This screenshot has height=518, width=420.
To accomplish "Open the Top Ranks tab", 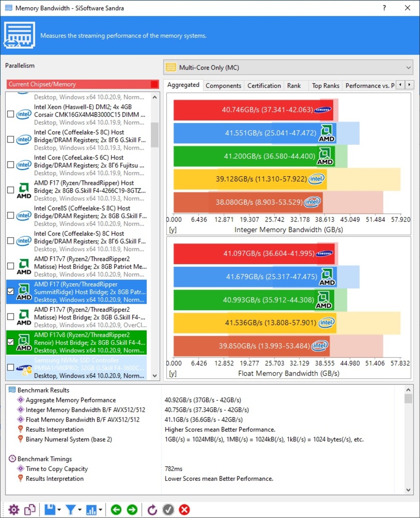I will (326, 85).
